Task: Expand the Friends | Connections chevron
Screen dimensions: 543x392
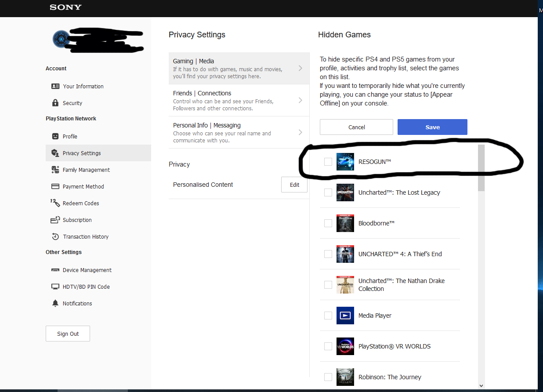Action: tap(300, 100)
